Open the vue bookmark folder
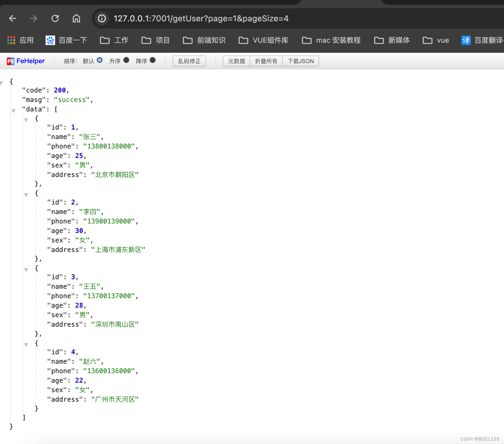Viewport: 504px width, 444px height. 436,40
